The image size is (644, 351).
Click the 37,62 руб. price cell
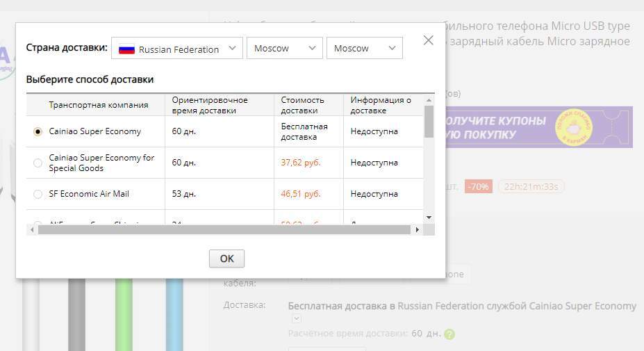pyautogui.click(x=301, y=163)
